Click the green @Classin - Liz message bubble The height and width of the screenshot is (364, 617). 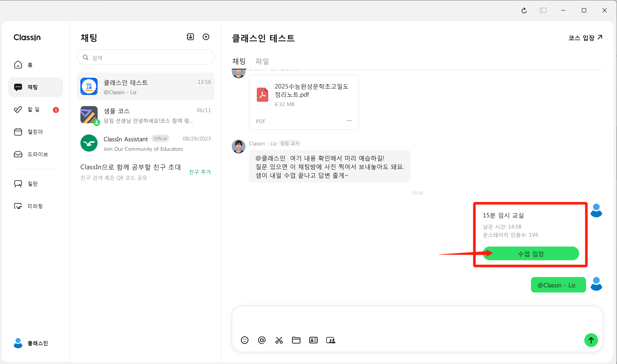[558, 285]
